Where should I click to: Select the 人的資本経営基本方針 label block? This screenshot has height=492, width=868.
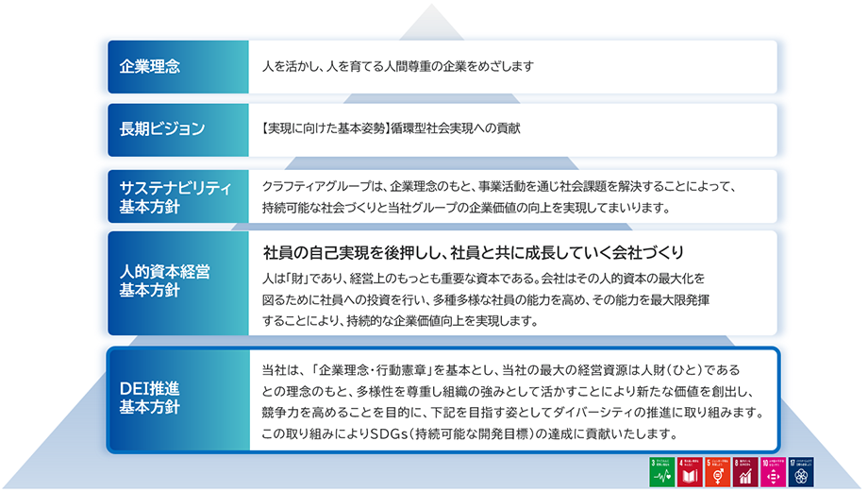point(178,283)
